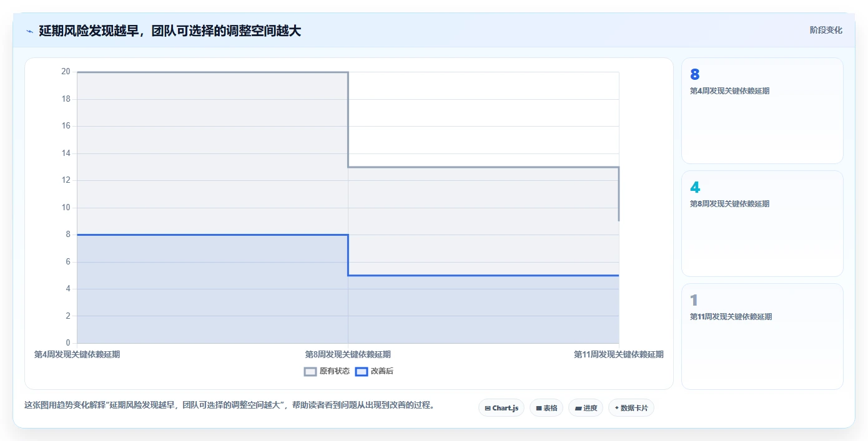The image size is (868, 441).
Task: Select the 数据卡片 tag chip
Action: [631, 408]
